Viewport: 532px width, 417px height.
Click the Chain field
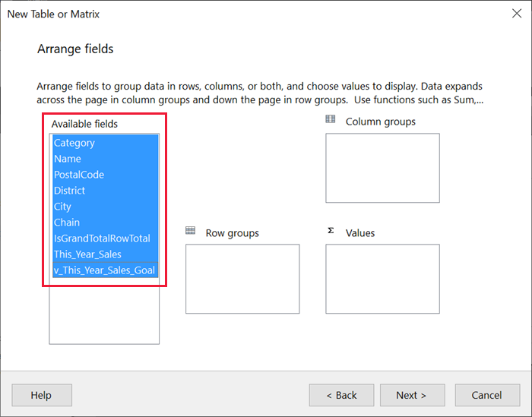tap(67, 223)
